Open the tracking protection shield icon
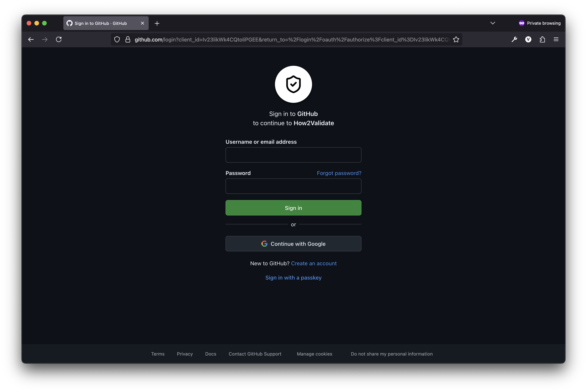This screenshot has width=587, height=392. coord(117,40)
